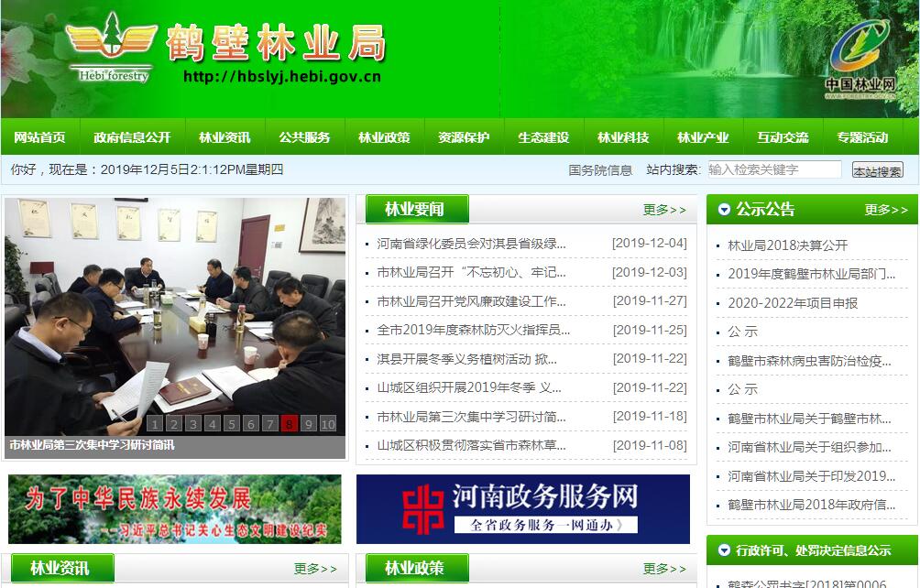920x588 pixels.
Task: Open the 中国林业网 logo link
Action: (x=860, y=60)
